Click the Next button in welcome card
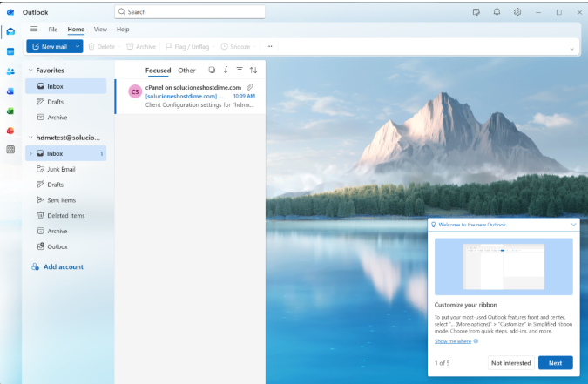This screenshot has width=588, height=384. click(x=555, y=362)
